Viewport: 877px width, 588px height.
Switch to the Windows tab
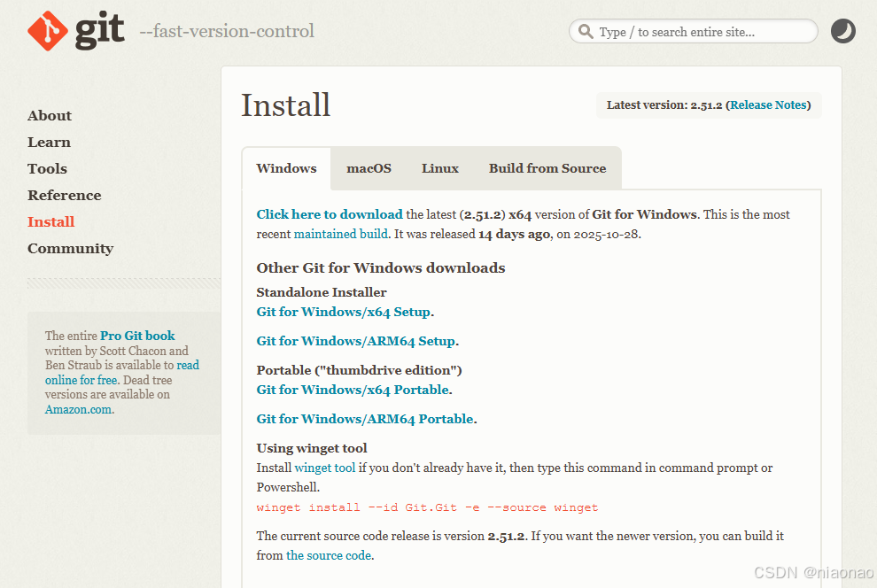(x=286, y=168)
